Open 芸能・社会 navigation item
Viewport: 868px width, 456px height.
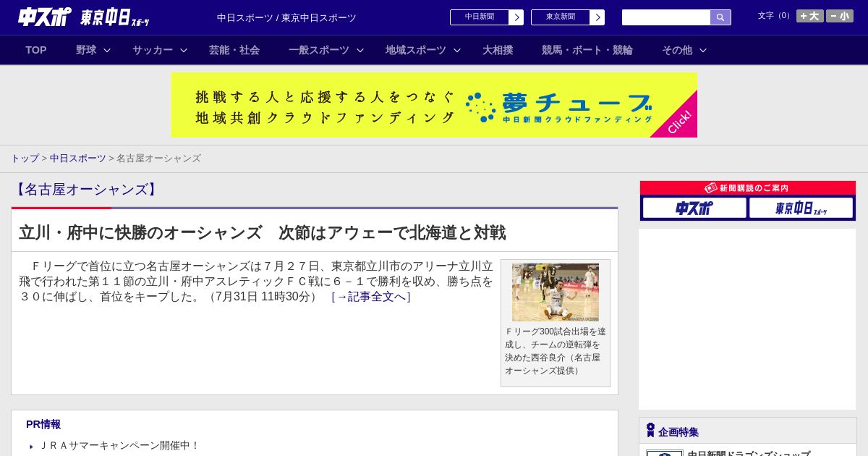click(234, 50)
